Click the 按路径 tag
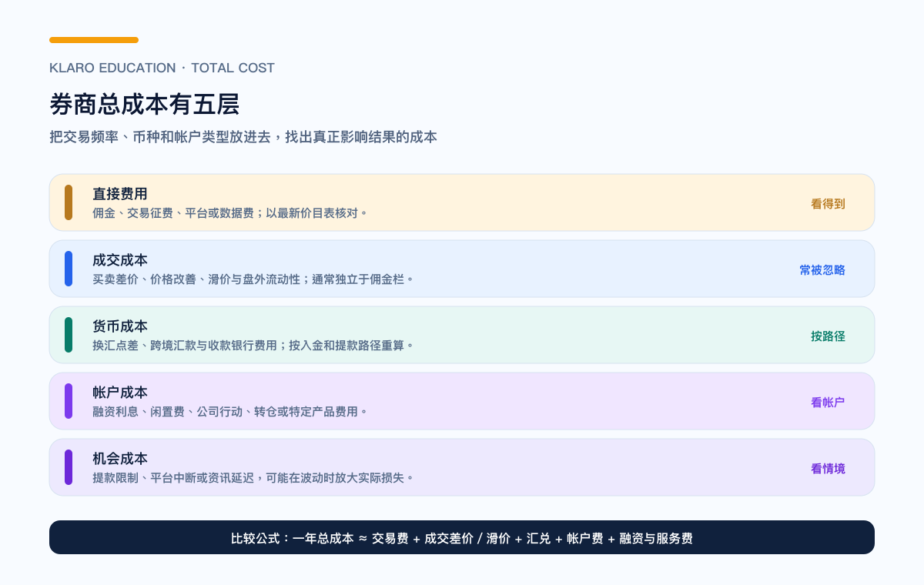 click(828, 336)
